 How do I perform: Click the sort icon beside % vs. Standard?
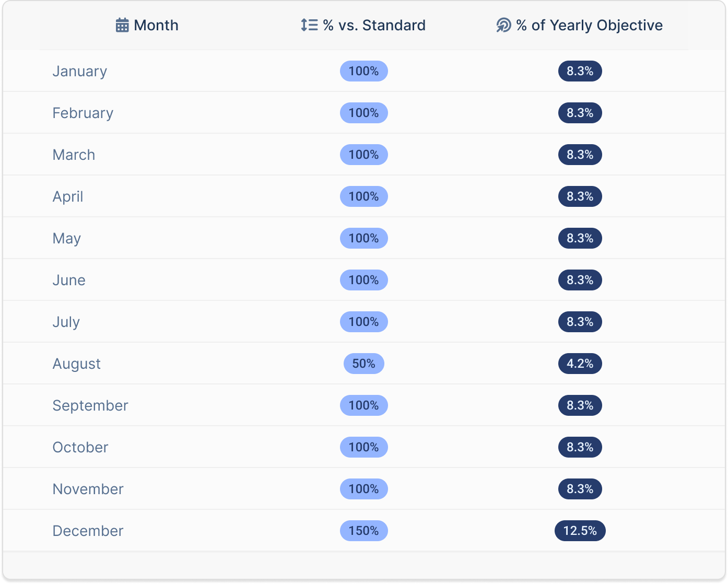309,25
